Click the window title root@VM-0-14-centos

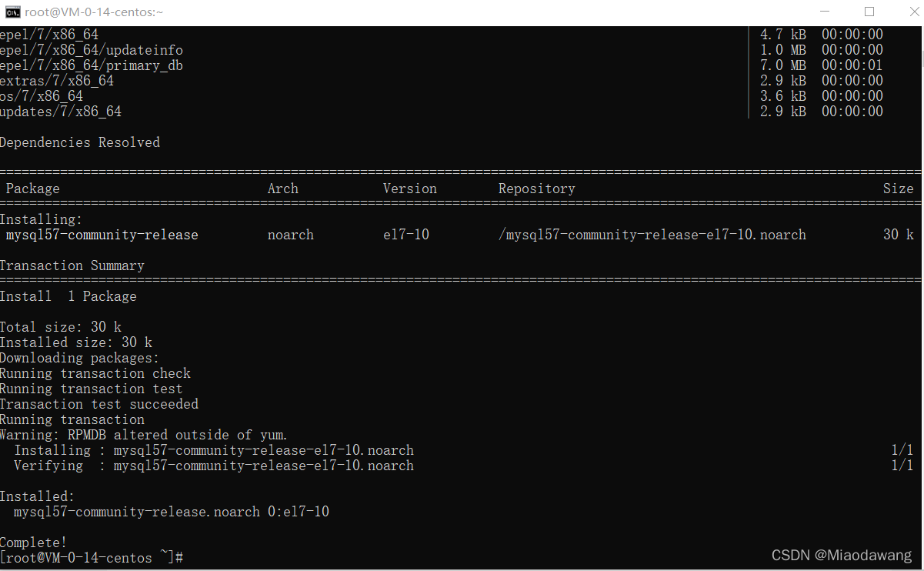[94, 12]
